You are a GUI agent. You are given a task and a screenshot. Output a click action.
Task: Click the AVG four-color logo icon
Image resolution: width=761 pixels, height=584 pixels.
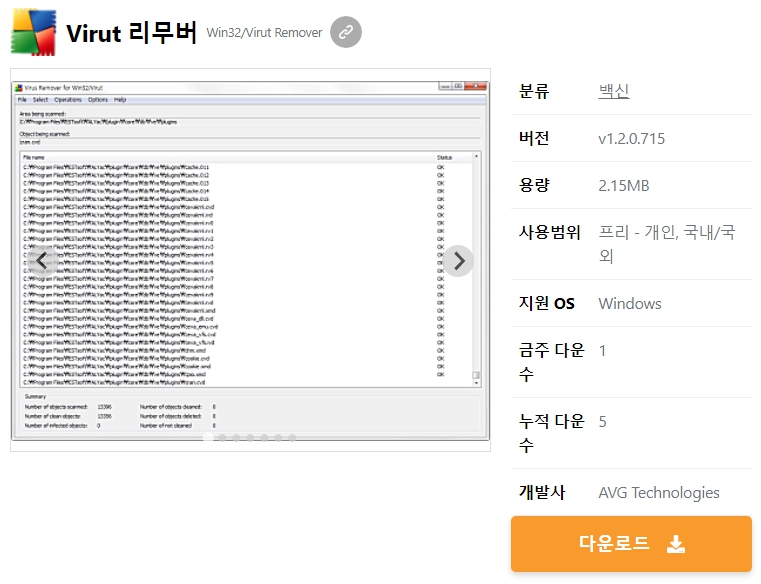click(33, 32)
